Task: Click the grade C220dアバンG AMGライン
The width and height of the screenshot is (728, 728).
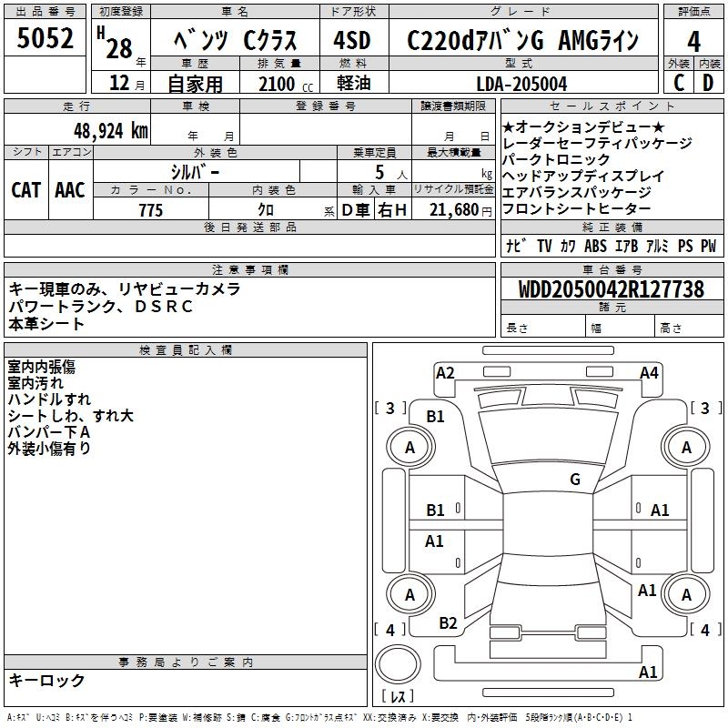Action: tap(522, 40)
